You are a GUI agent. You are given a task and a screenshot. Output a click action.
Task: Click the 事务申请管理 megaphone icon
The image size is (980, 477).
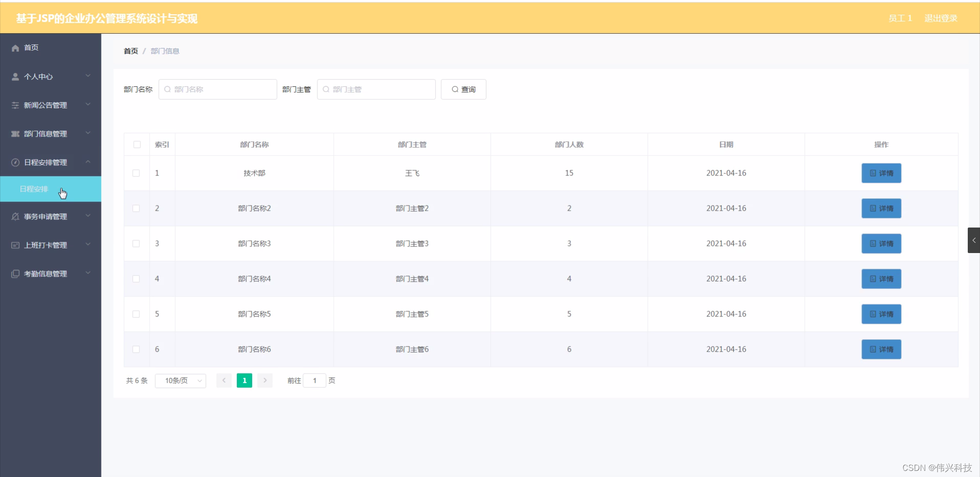point(14,216)
